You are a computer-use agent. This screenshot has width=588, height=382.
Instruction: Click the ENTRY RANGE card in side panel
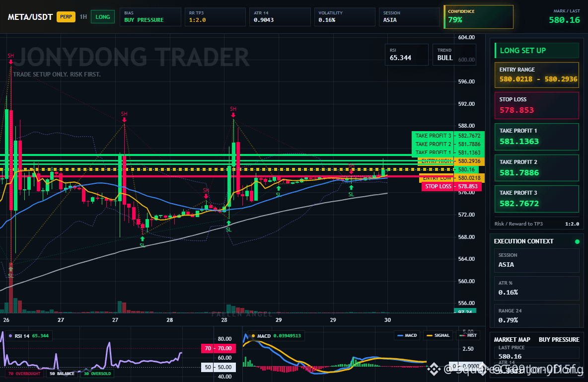[x=537, y=75]
